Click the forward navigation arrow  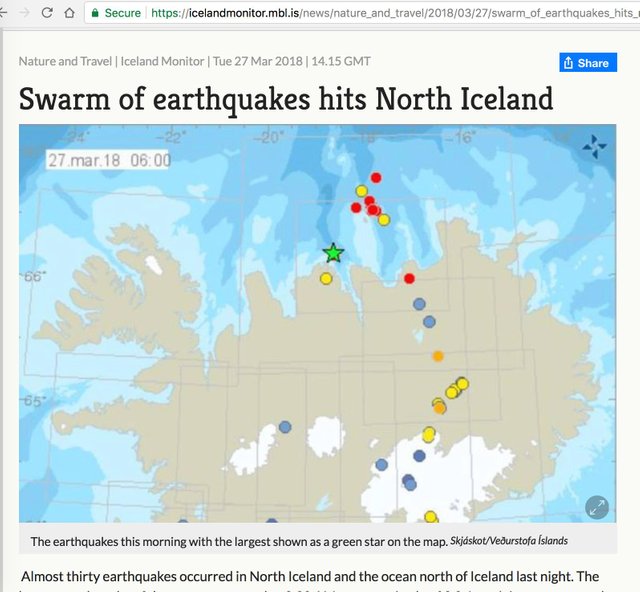(x=24, y=13)
